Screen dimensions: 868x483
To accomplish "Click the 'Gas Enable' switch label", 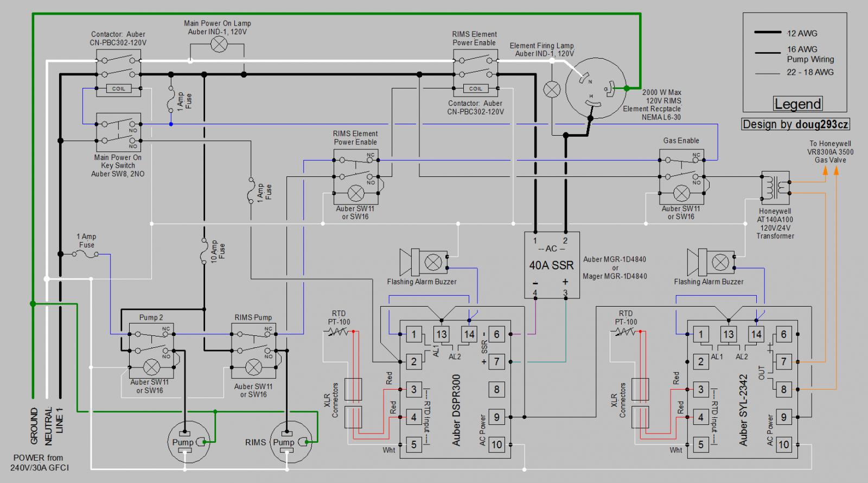I will pos(681,141).
